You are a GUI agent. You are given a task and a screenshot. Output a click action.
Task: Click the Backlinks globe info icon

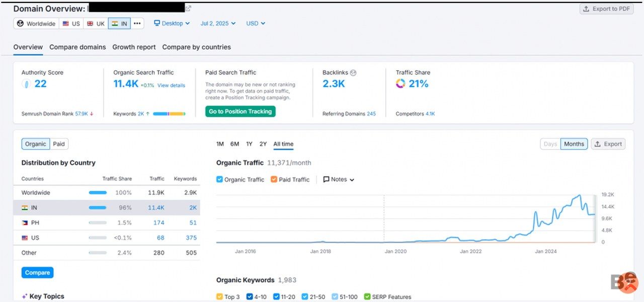353,72
